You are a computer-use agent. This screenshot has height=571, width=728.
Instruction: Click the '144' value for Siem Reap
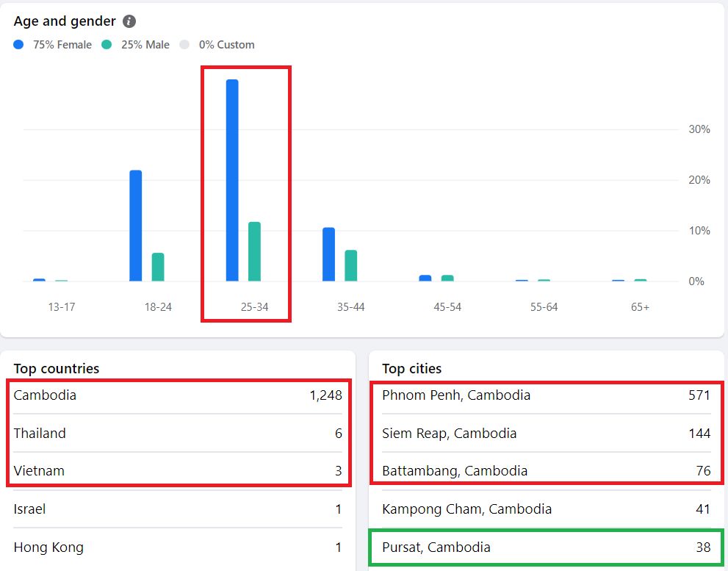699,434
